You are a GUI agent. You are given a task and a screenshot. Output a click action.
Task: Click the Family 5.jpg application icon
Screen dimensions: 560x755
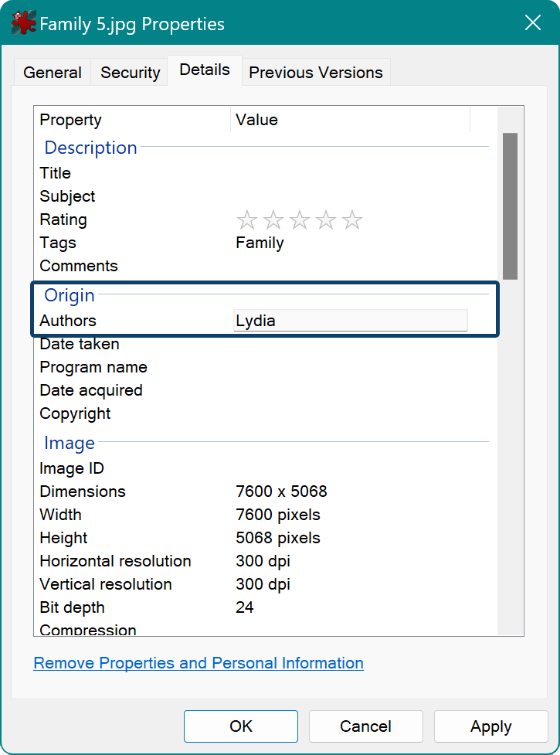point(22,22)
